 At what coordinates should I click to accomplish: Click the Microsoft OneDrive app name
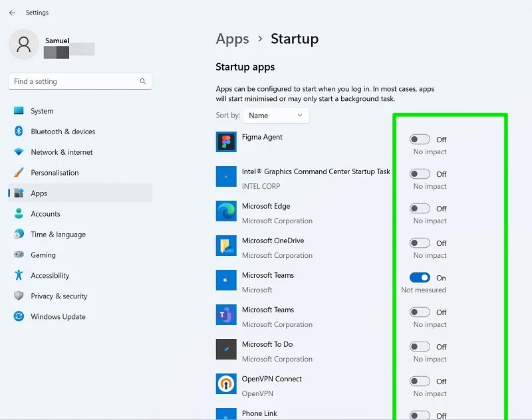coord(273,241)
